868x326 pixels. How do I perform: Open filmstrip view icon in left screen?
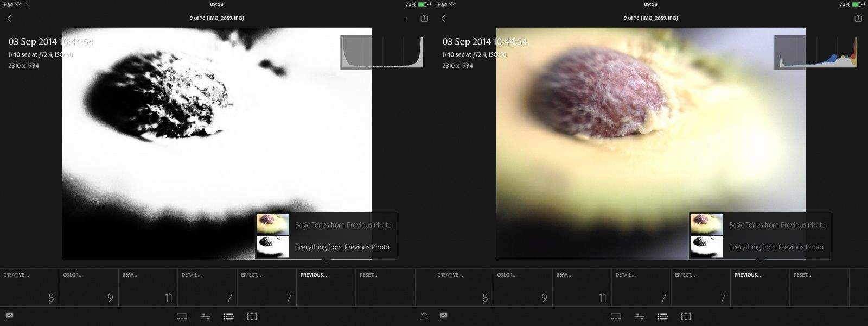click(x=182, y=316)
